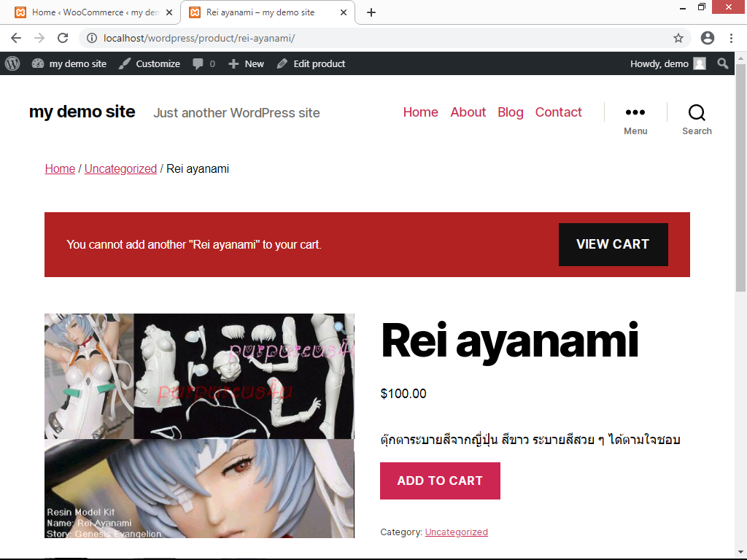The height and width of the screenshot is (560, 747).
Task: Click New in the admin bar
Action: tap(246, 64)
